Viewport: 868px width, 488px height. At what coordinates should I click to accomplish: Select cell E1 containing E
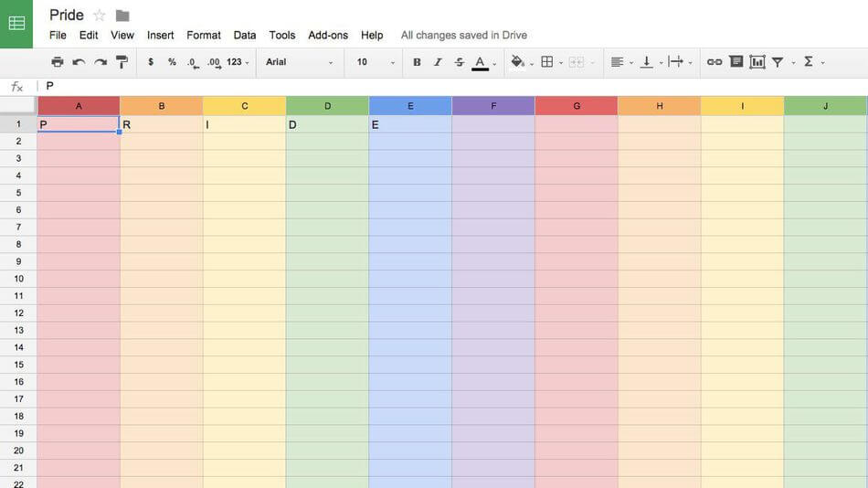[410, 124]
